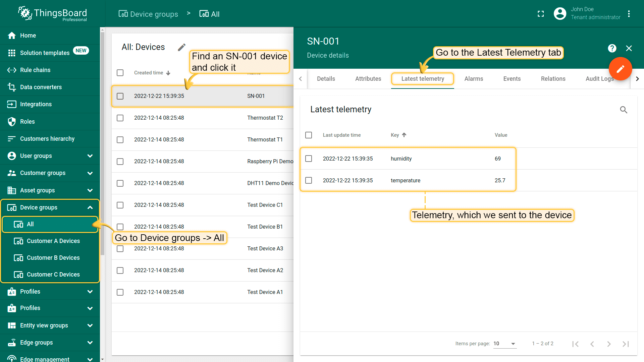This screenshot has width=644, height=362.
Task: Open Rule chains from sidebar
Action: (x=35, y=70)
